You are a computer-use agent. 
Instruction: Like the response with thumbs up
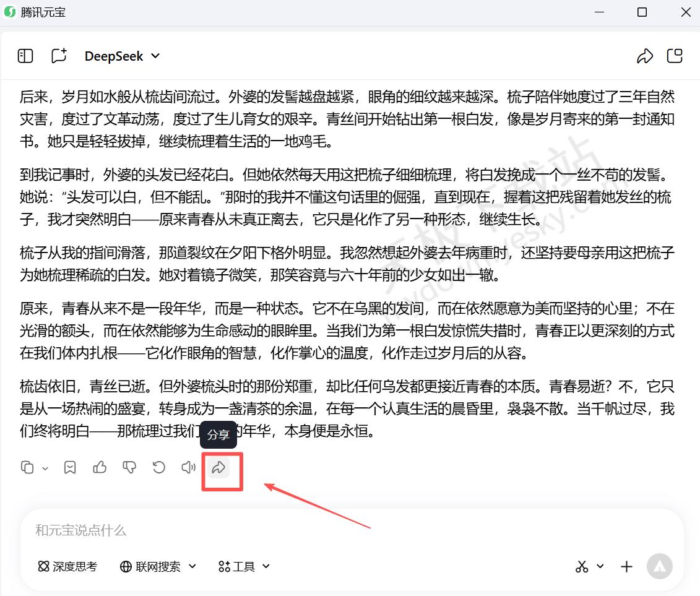(100, 468)
